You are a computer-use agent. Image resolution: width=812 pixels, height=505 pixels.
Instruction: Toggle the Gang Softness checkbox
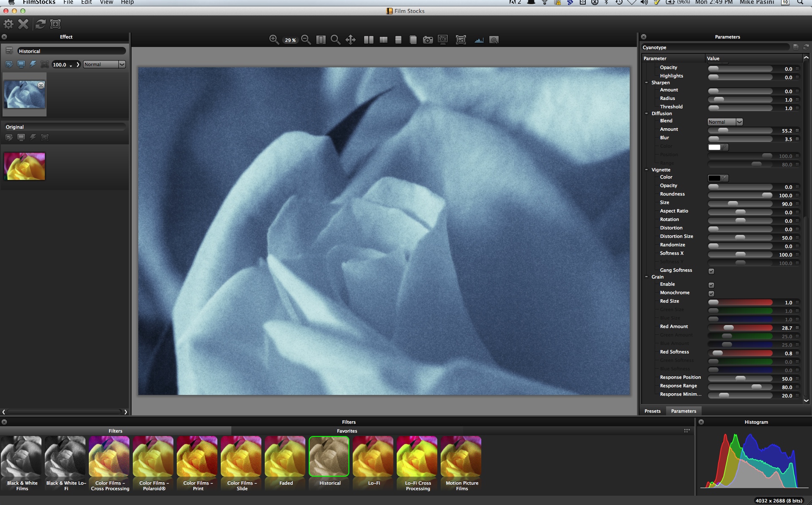click(711, 271)
